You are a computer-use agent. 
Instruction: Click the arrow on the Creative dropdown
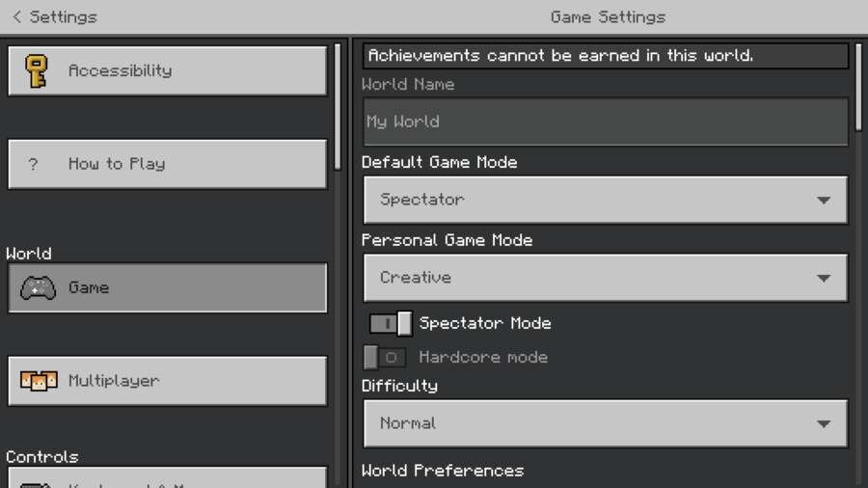[823, 279]
